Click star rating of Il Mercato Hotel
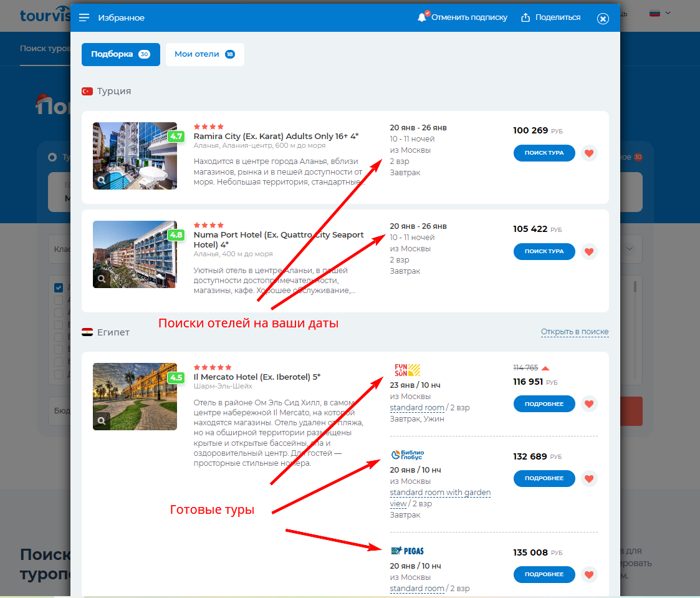The image size is (700, 598). (213, 367)
